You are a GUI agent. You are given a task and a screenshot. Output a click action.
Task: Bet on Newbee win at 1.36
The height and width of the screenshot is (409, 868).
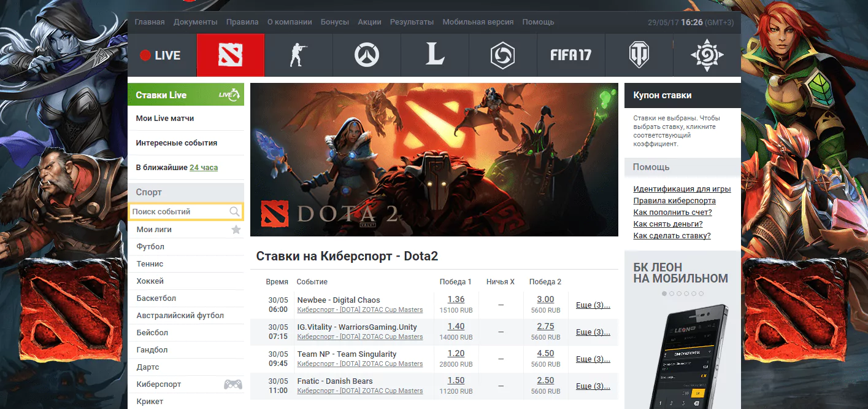point(456,299)
